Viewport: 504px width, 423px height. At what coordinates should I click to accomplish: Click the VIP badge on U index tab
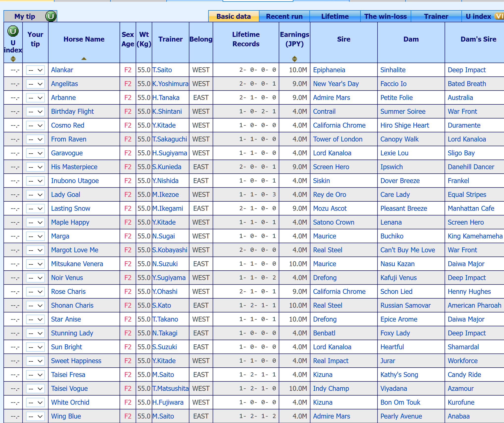(x=499, y=16)
